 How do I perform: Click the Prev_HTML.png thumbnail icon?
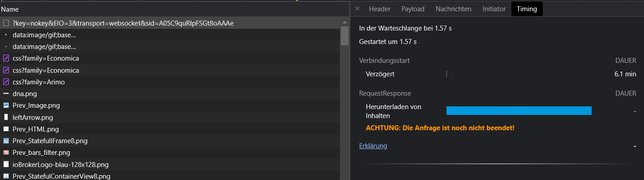pos(6,129)
